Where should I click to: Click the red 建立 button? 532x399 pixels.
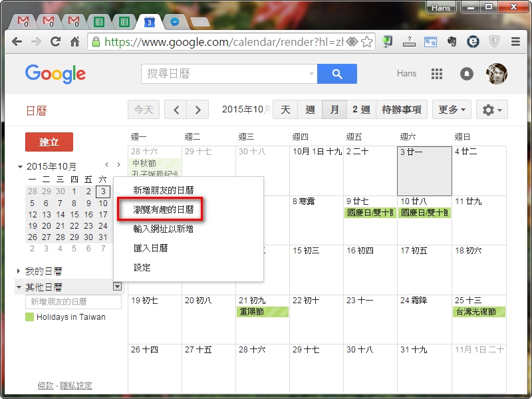(49, 142)
